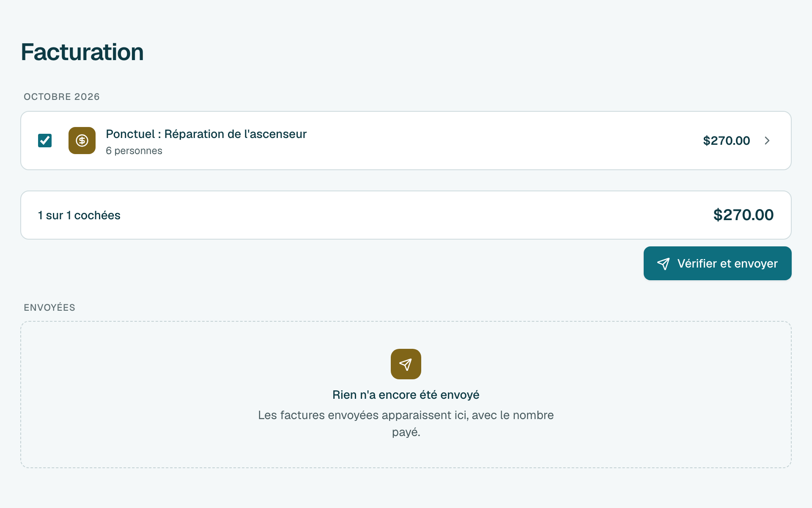Click the "Rien n'a encore été envoyé" message

click(x=406, y=395)
